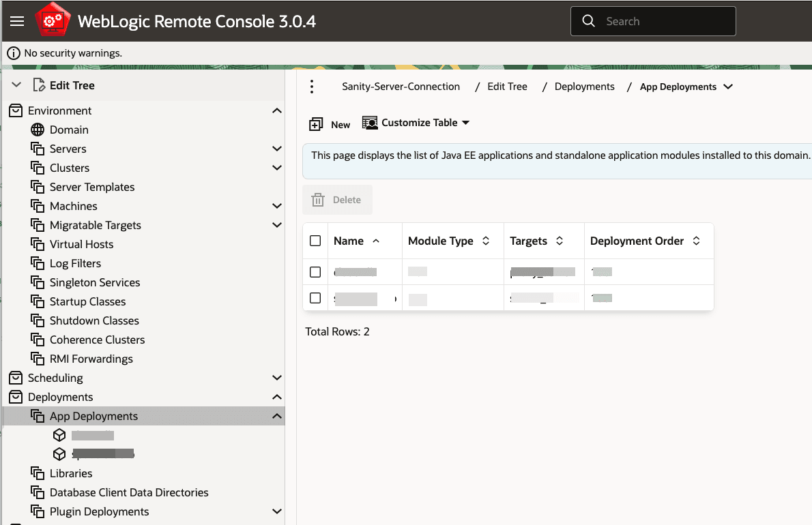Click the security warnings info icon

coord(14,53)
